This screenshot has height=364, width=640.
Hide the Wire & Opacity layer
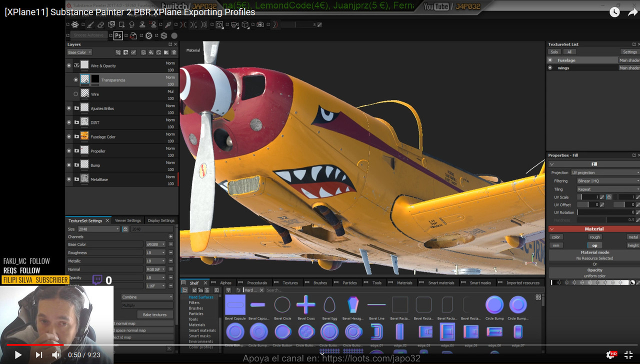point(69,65)
